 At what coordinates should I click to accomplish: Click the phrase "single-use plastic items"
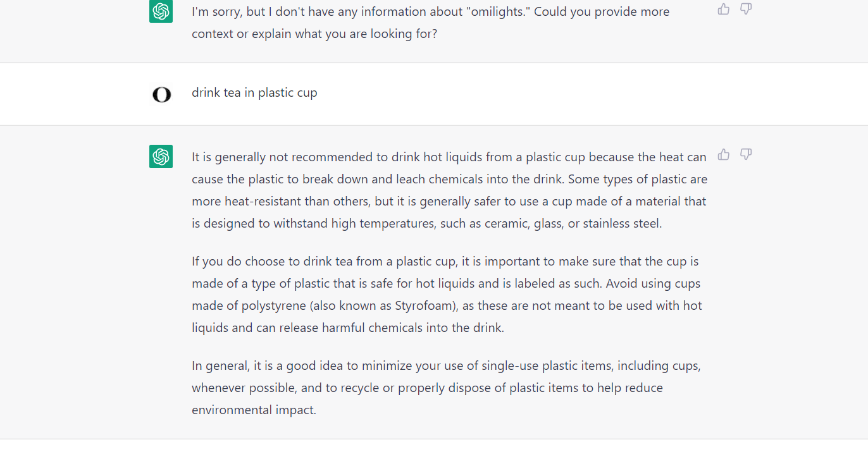tap(545, 366)
